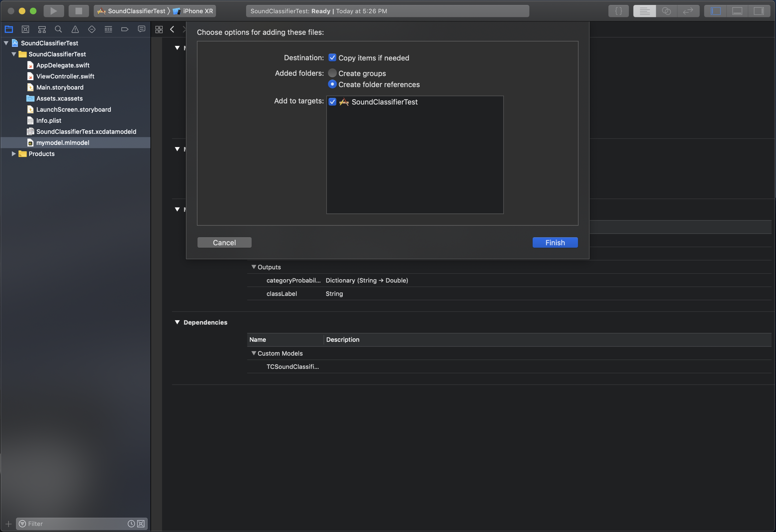Show the project navigator
Screen dimensions: 776x532
pos(9,29)
